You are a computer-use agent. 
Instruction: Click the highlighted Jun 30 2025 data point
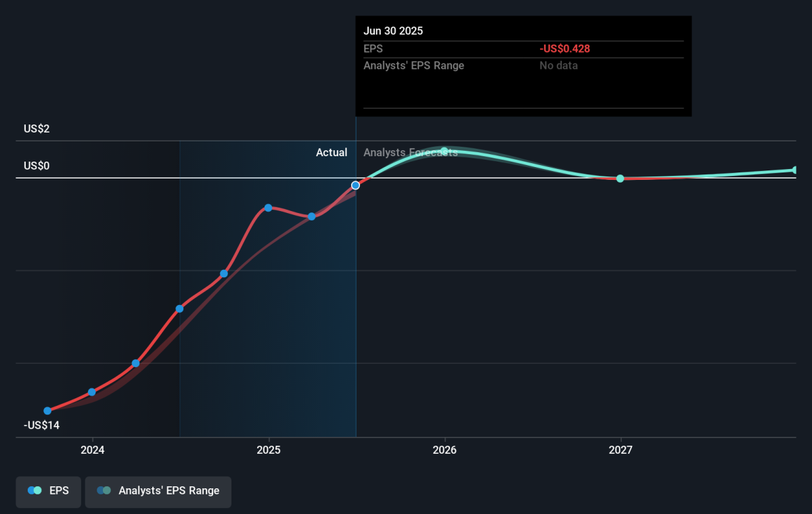(x=355, y=185)
